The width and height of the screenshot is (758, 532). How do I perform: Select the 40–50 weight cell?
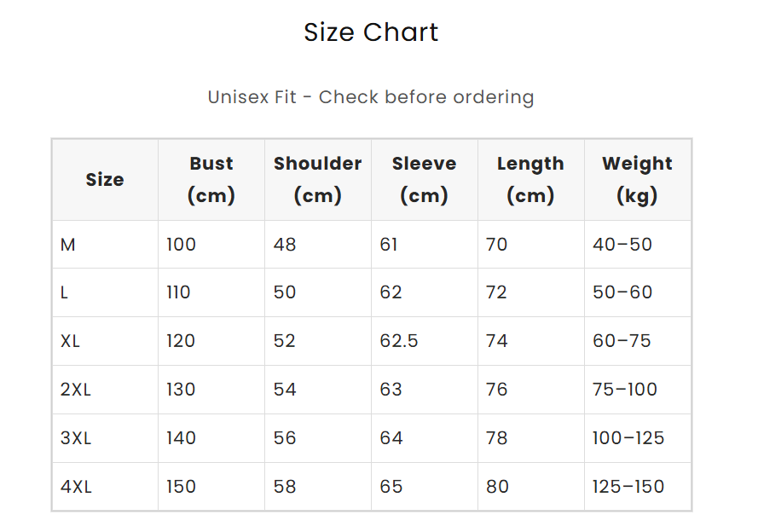click(x=622, y=245)
